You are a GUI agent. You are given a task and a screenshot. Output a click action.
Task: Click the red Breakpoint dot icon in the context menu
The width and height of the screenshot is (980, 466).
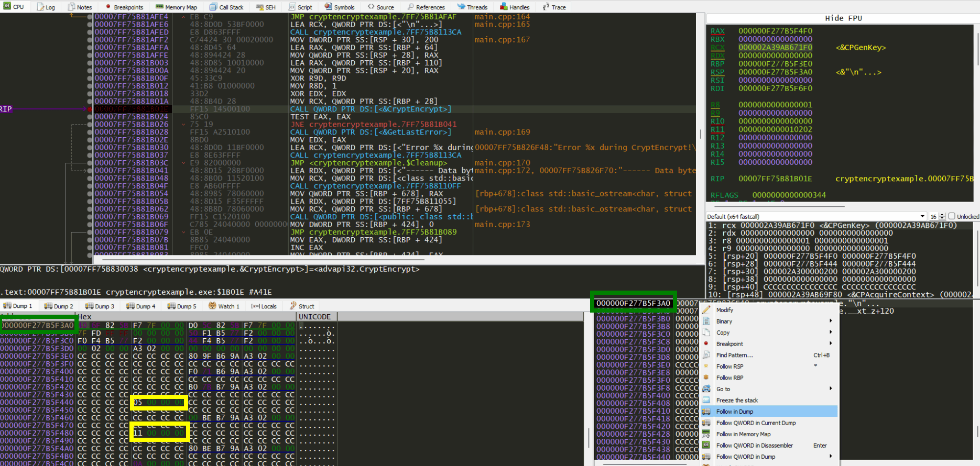tap(706, 343)
